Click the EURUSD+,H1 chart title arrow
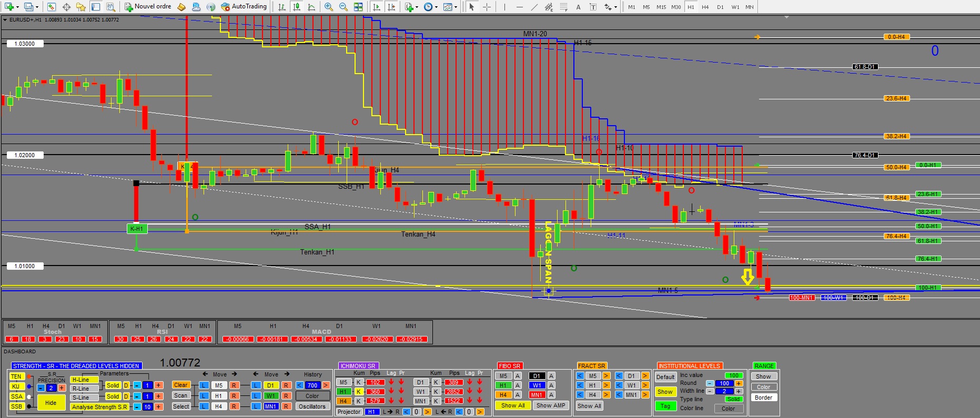Viewport: 980px width, 418px height. (x=5, y=20)
